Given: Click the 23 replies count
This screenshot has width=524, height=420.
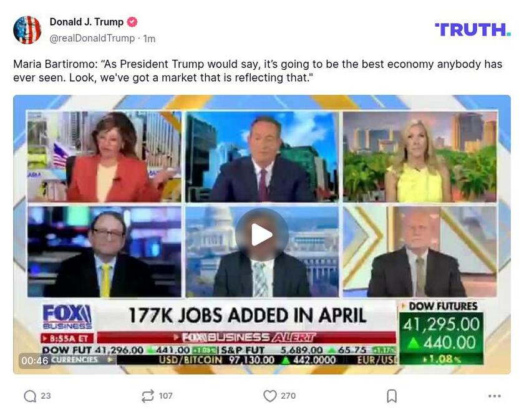Looking at the screenshot, I should click(46, 396).
